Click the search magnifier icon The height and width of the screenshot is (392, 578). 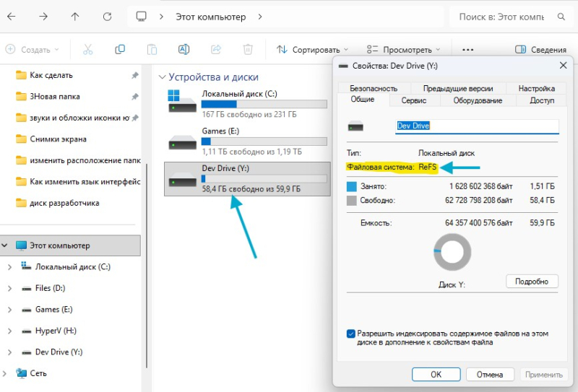point(561,17)
